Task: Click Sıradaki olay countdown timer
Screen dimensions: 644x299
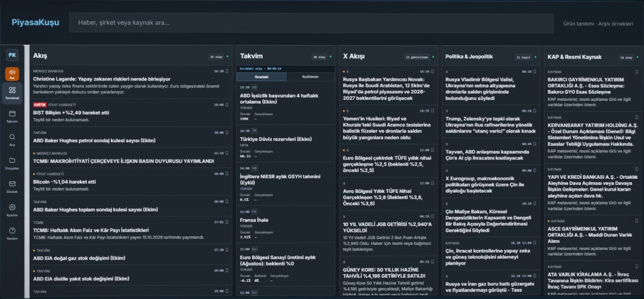Action: [260, 68]
